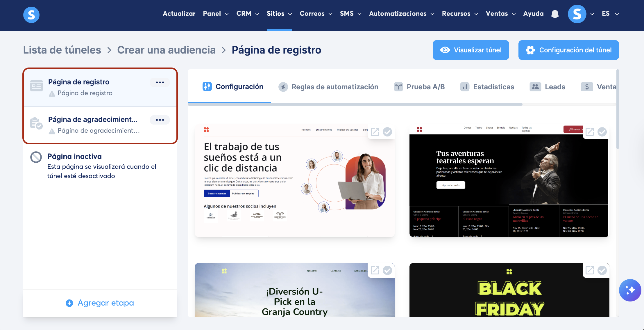Image resolution: width=644 pixels, height=330 pixels.
Task: Click three-dots menu for Página de registro
Action: pos(160,82)
